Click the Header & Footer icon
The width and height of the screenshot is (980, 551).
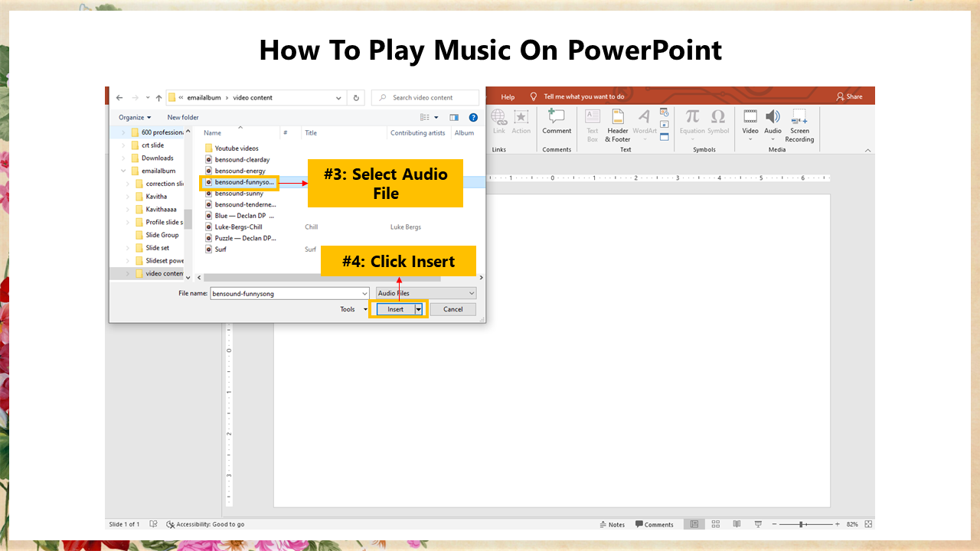click(618, 126)
